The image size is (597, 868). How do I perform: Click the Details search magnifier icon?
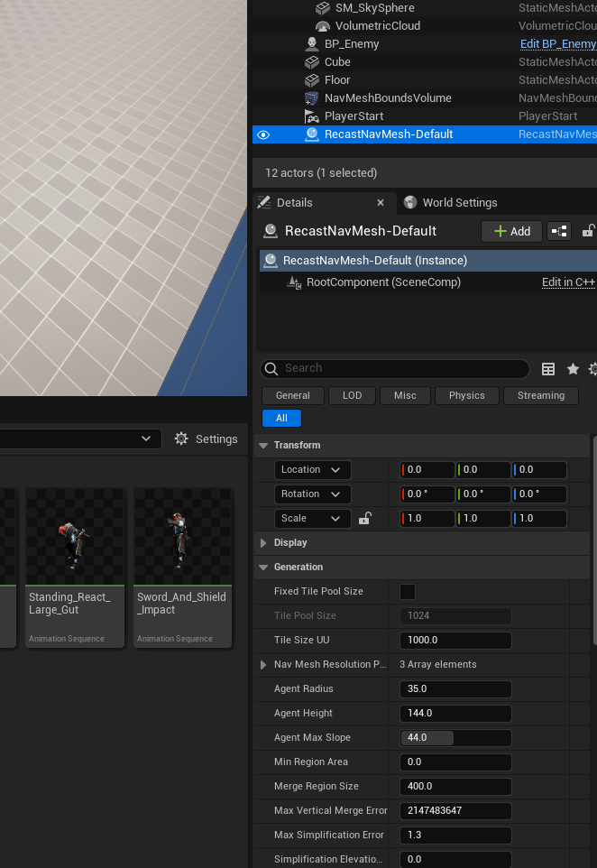(271, 369)
